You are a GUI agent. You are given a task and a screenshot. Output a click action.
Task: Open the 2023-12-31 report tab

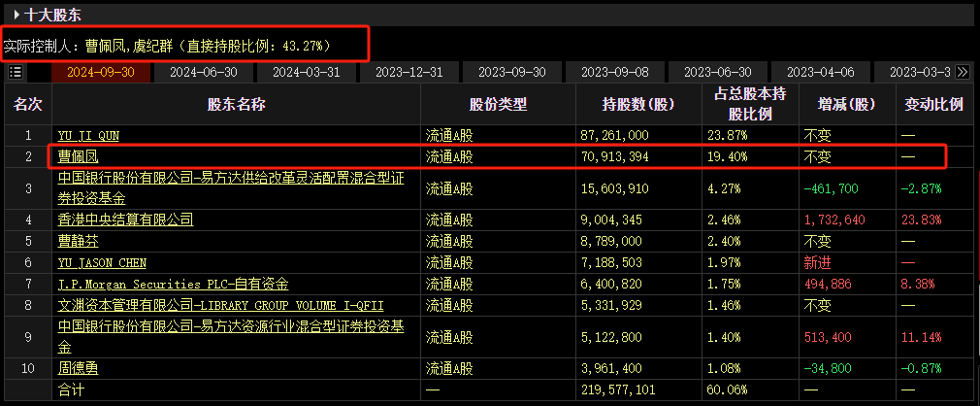point(409,72)
